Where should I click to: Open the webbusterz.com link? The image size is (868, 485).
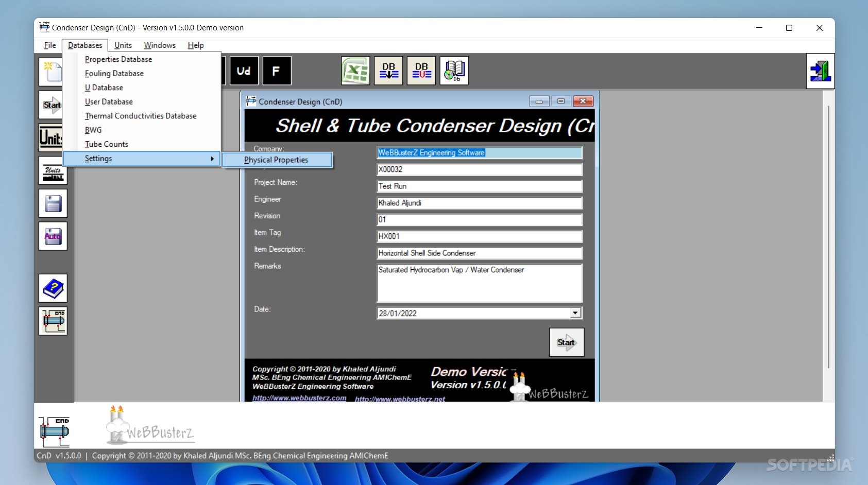(x=299, y=398)
